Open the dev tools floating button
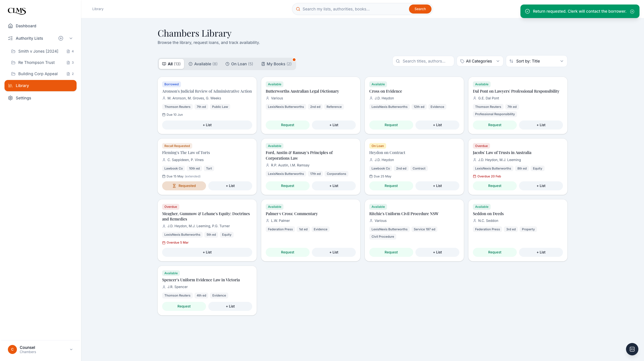 click(x=632, y=349)
